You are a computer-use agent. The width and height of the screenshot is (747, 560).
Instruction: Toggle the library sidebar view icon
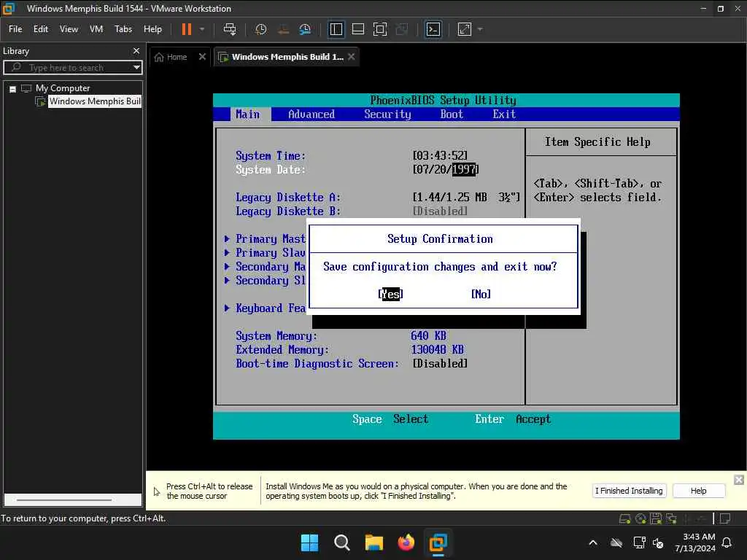point(336,29)
